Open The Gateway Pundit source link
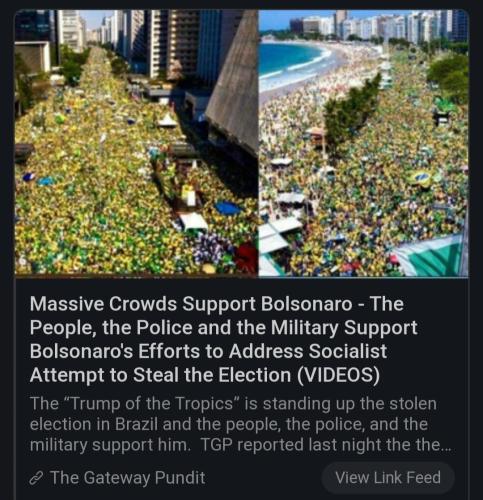The image size is (483, 500). coord(127,478)
